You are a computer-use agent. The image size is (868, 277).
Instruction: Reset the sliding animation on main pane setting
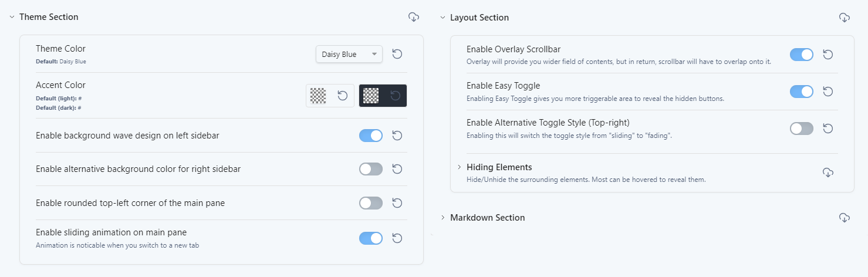click(397, 238)
